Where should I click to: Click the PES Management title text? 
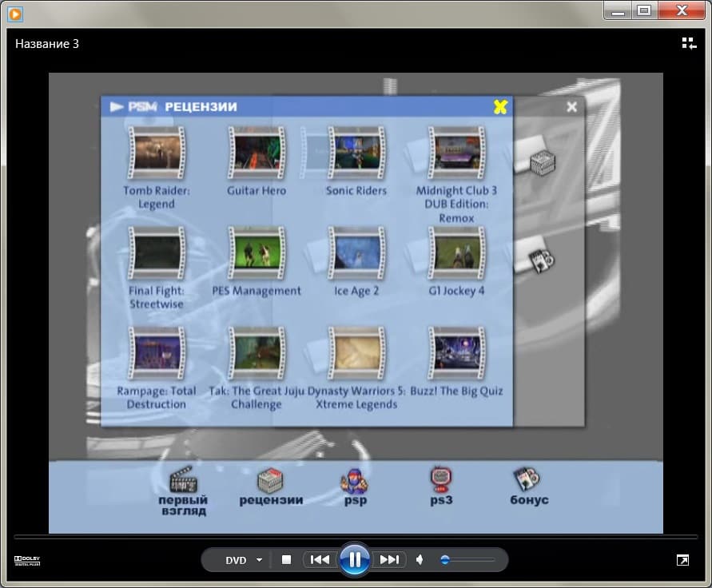click(257, 291)
